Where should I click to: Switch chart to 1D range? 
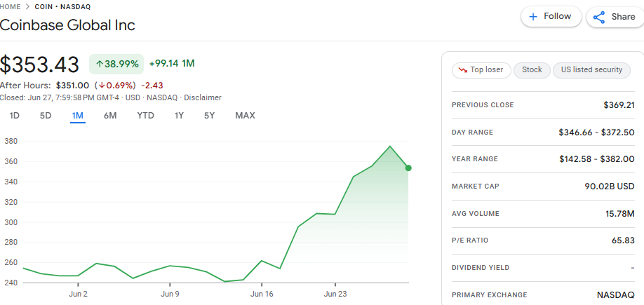tap(14, 116)
